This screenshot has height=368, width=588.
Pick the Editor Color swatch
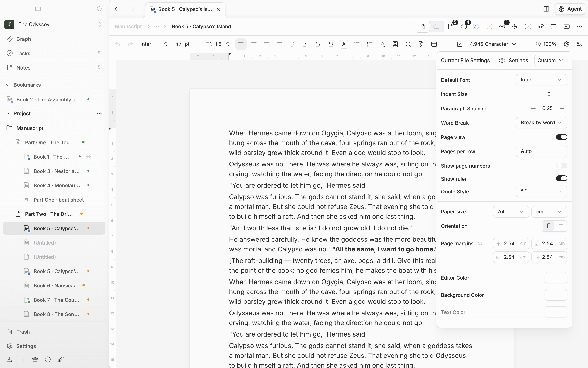(x=556, y=278)
